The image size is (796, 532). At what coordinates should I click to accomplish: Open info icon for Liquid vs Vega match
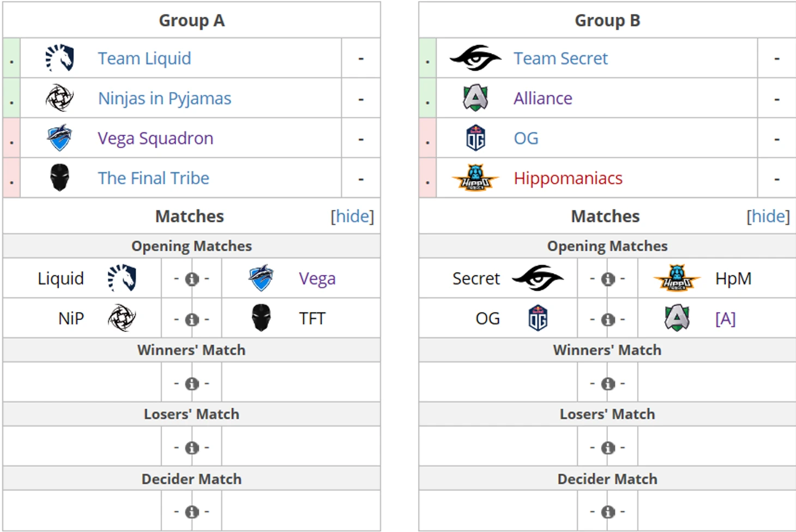click(192, 279)
